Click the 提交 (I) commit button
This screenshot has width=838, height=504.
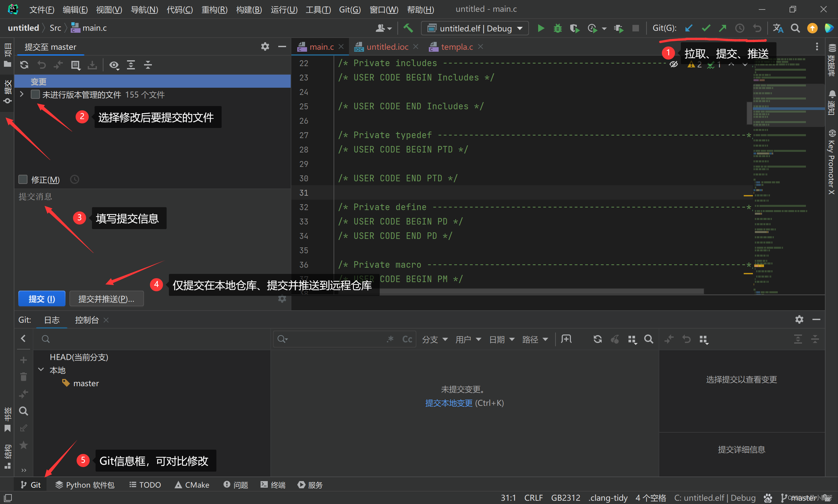pos(42,299)
